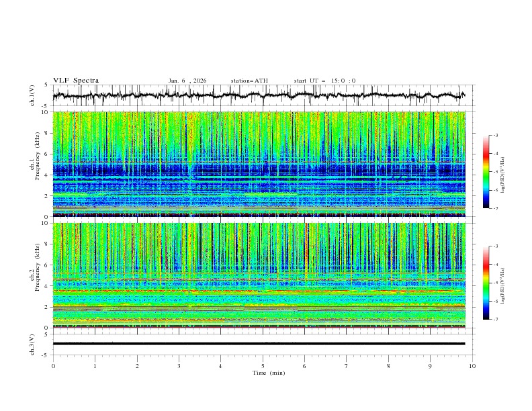Click time-axis tick label "3"
The height and width of the screenshot is (411, 532).
click(179, 366)
